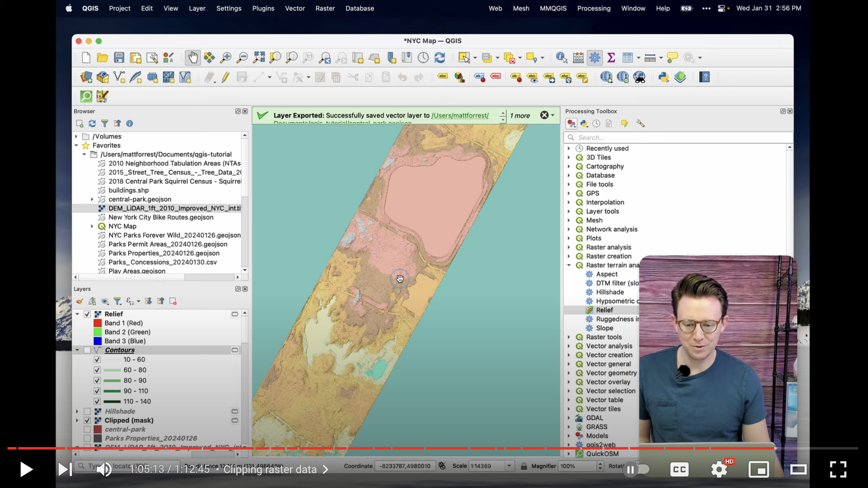
Task: Filter legend icon in Layers panel
Action: tap(117, 301)
